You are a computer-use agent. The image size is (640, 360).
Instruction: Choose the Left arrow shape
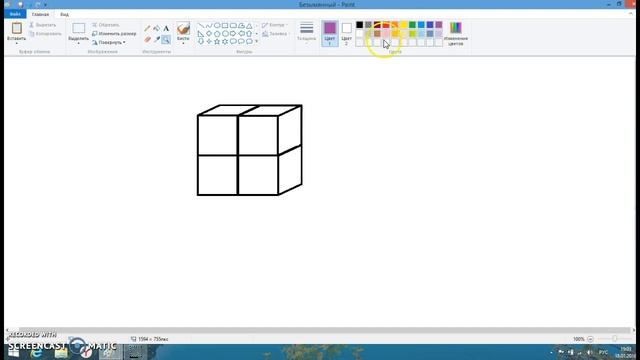coord(241,33)
